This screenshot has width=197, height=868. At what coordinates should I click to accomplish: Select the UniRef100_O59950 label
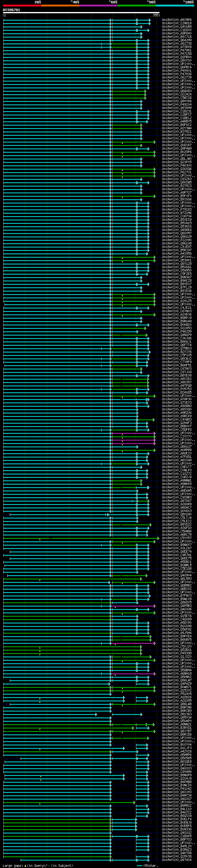click(177, 270)
